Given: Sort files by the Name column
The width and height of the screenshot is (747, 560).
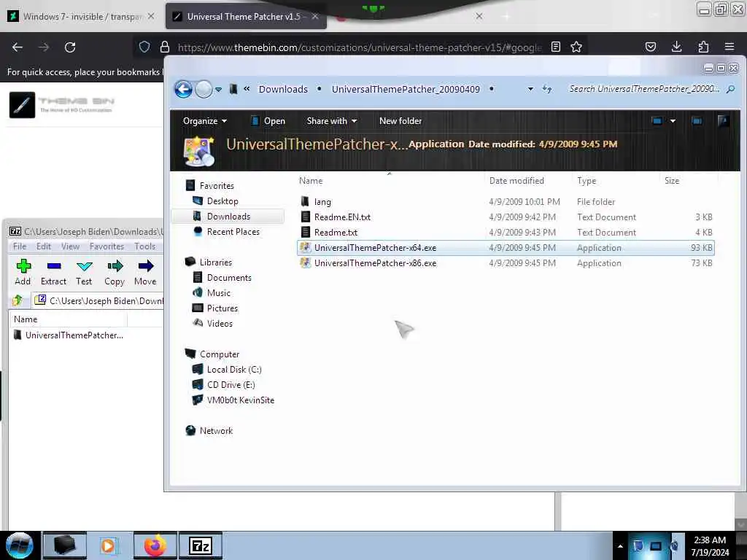Looking at the screenshot, I should pos(390,181).
